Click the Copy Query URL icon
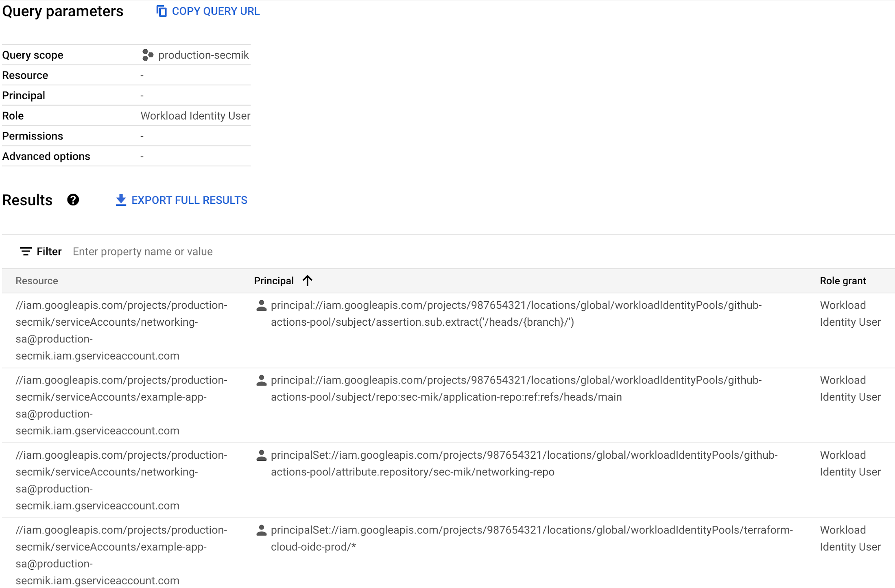The height and width of the screenshot is (588, 895). tap(160, 12)
